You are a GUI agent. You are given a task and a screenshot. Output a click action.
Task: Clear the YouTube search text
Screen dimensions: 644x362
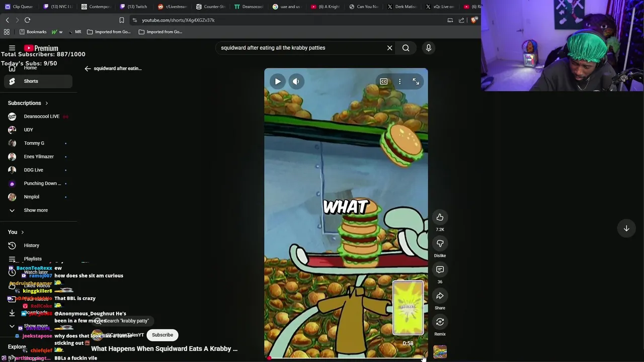(x=389, y=48)
